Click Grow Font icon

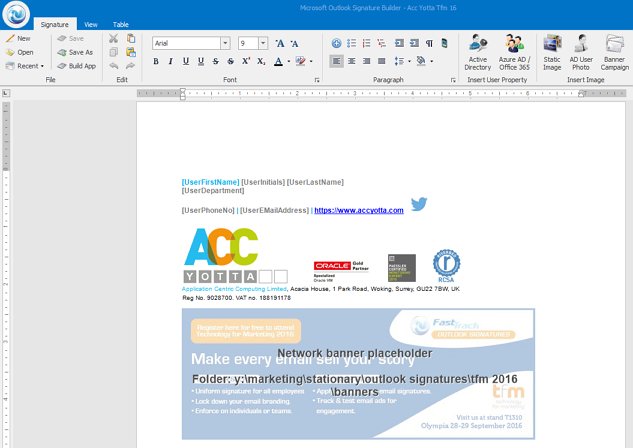tap(279, 44)
